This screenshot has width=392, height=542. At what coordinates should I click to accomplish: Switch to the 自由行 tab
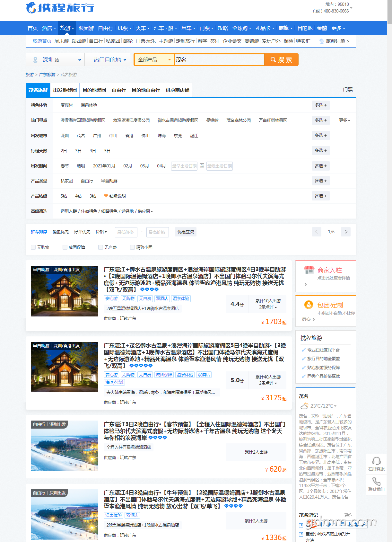119,90
